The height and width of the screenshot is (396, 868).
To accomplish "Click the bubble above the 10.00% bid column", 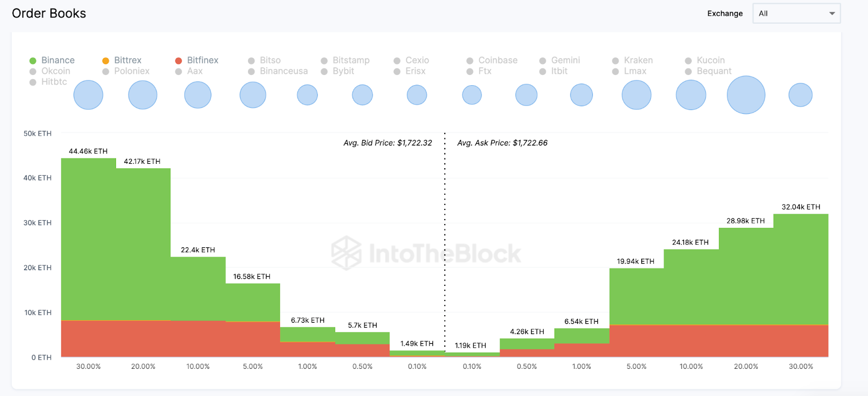I will pos(197,95).
